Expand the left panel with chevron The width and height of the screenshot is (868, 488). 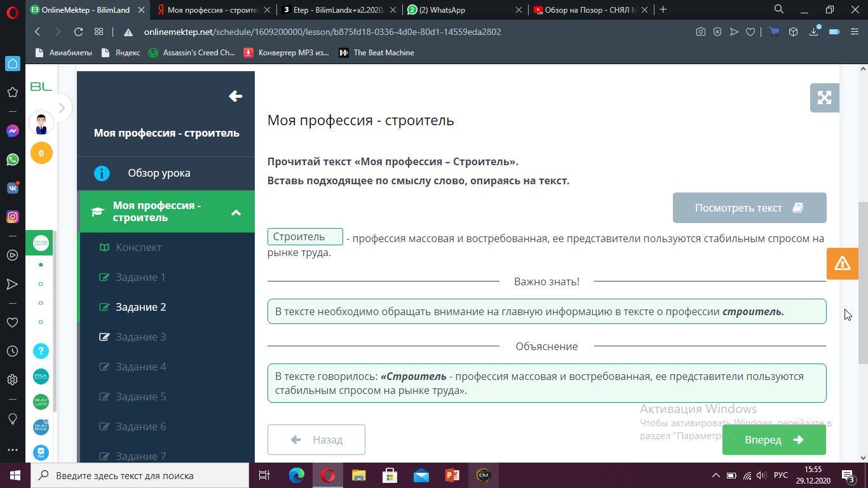(62, 107)
